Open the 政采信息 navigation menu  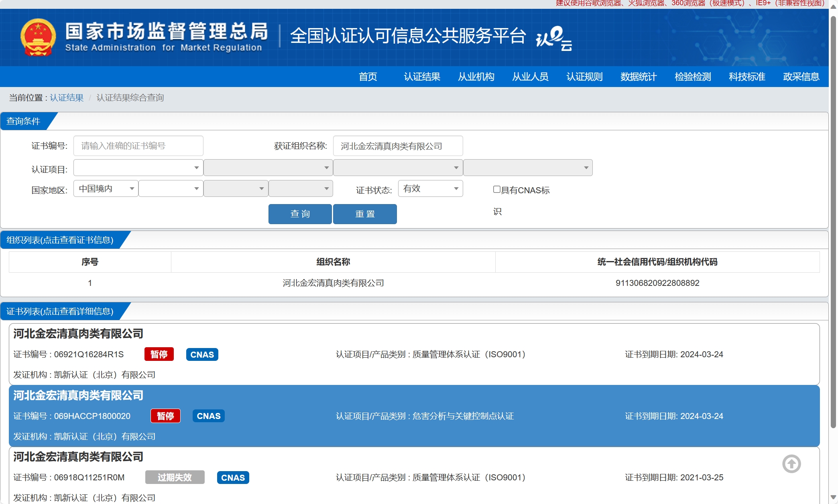click(x=801, y=77)
